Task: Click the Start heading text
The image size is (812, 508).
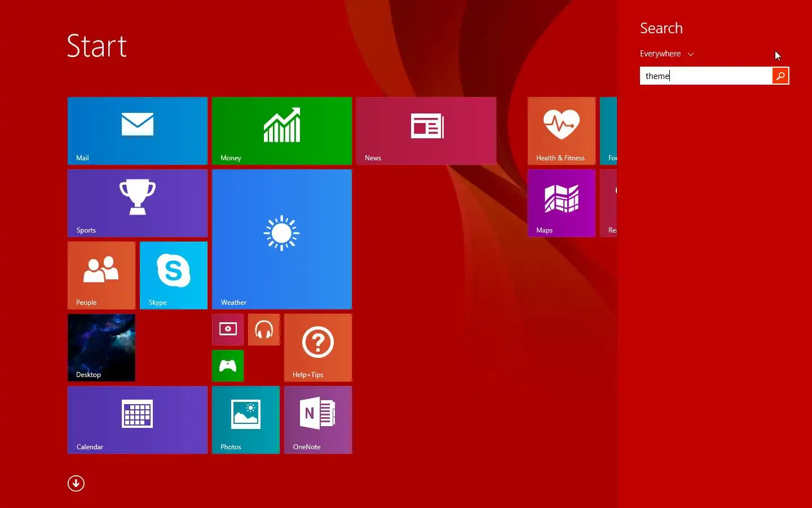Action: click(x=96, y=46)
